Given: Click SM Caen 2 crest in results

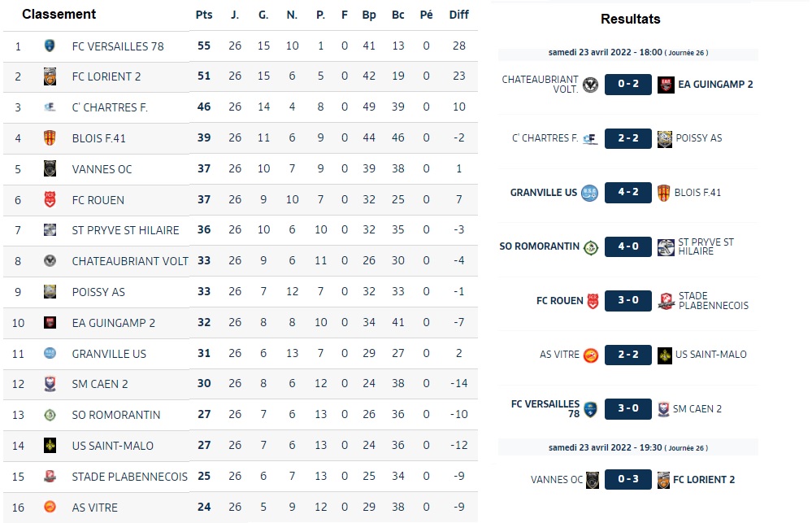Looking at the screenshot, I should (x=663, y=409).
